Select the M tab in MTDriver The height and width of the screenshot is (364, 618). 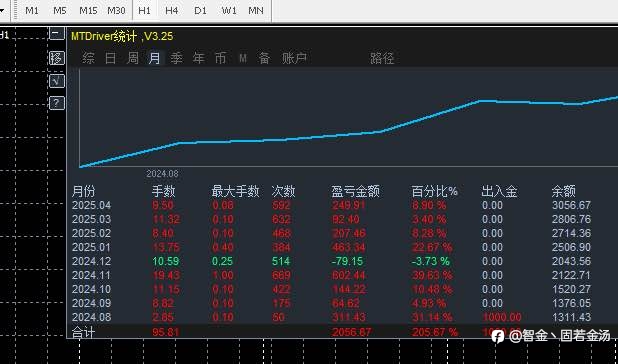(x=243, y=59)
